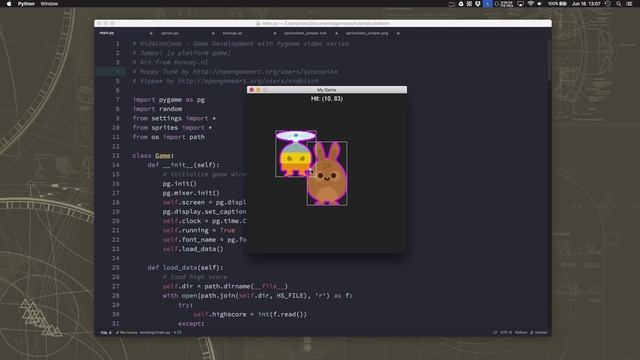Click the file path in the status bar
Viewport: 640px width, 360px height.
(x=155, y=333)
